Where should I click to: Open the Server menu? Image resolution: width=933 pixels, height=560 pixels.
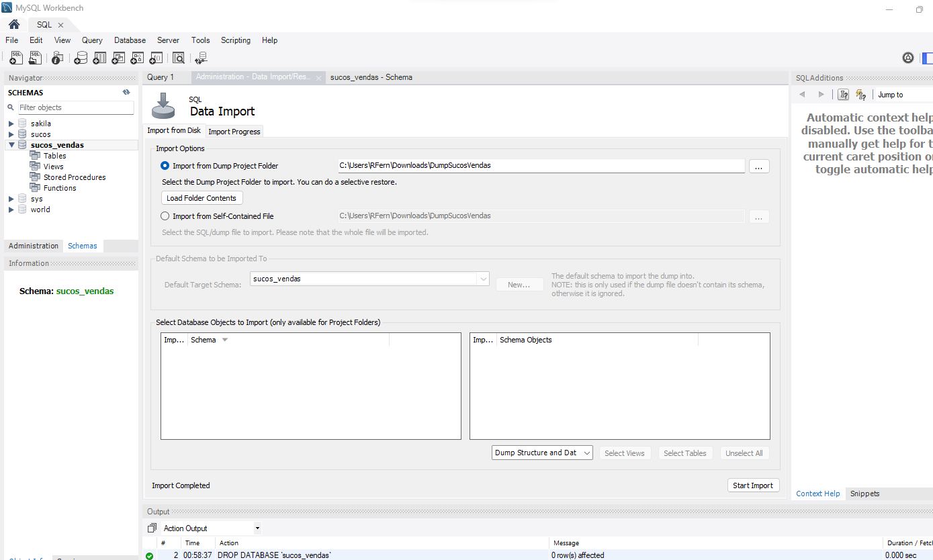[x=169, y=40]
